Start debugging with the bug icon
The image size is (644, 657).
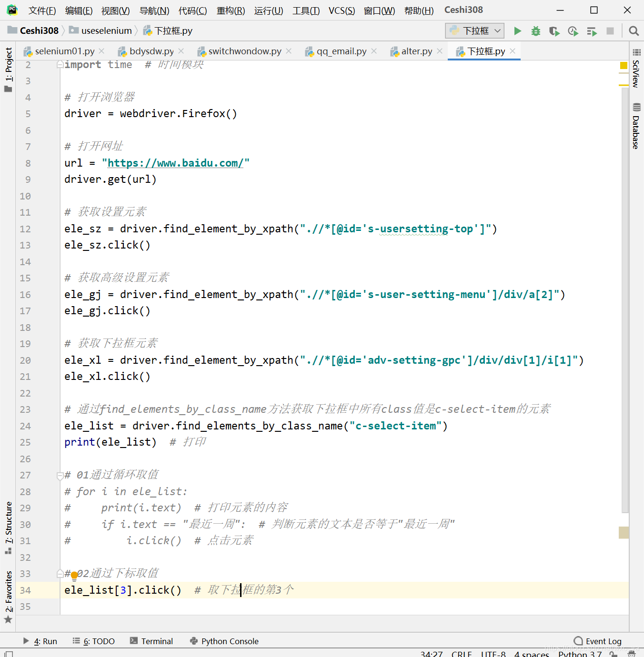536,31
